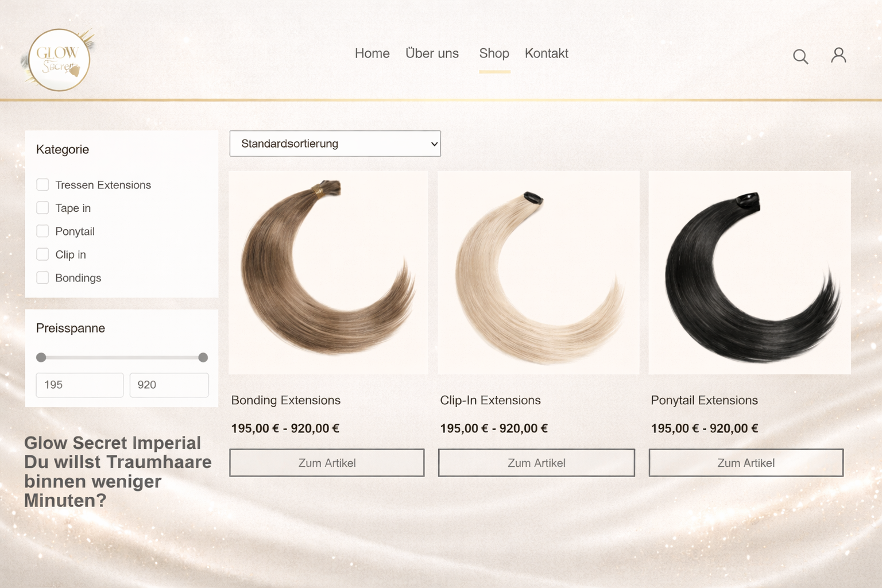882x588 pixels.
Task: Select the Clip in checkbox
Action: [x=42, y=254]
